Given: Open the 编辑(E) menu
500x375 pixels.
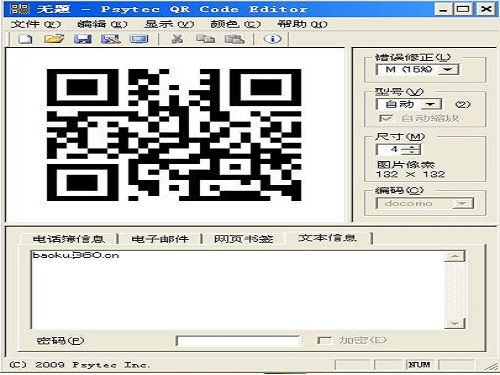Looking at the screenshot, I should 102,24.
